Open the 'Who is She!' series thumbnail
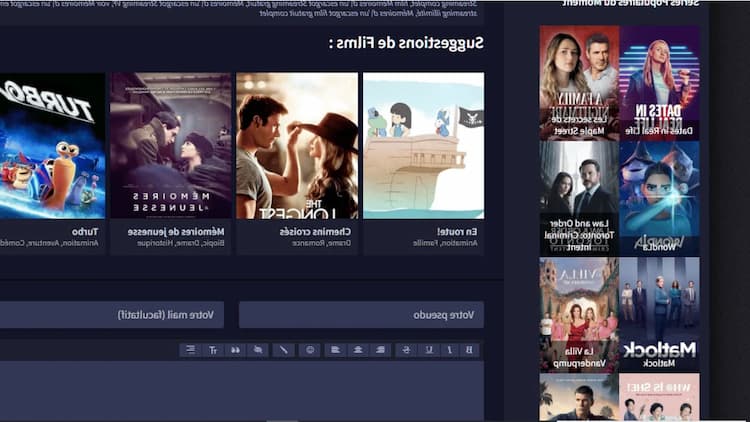750x422 pixels. pos(660,398)
